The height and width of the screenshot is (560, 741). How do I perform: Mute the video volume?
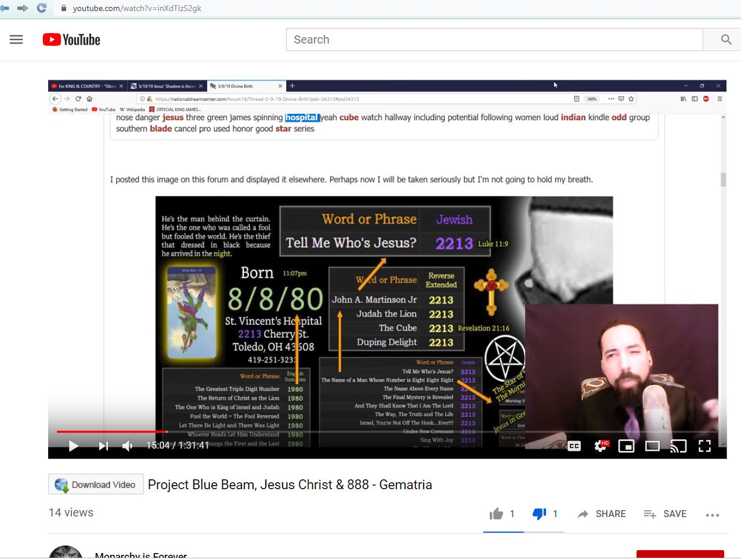tap(128, 446)
